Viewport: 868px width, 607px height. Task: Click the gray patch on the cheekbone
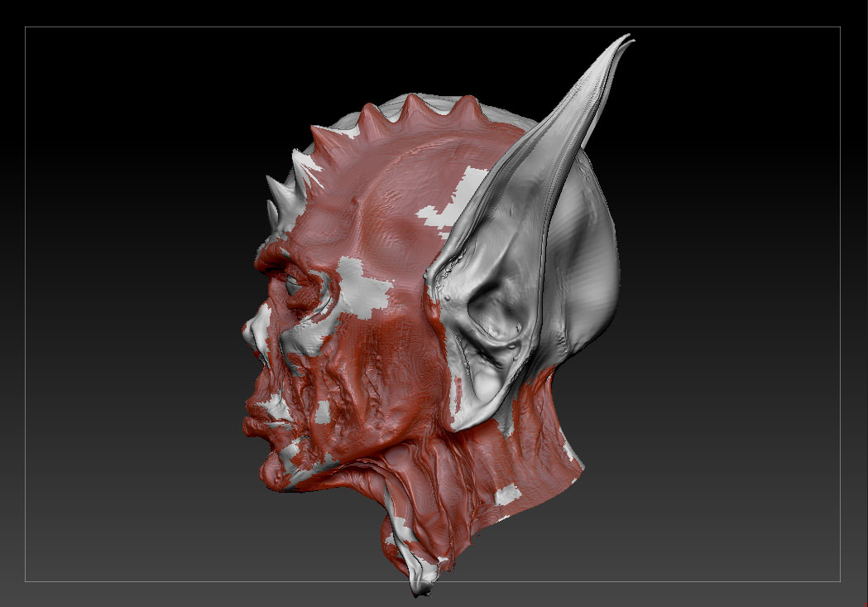pyautogui.click(x=366, y=286)
